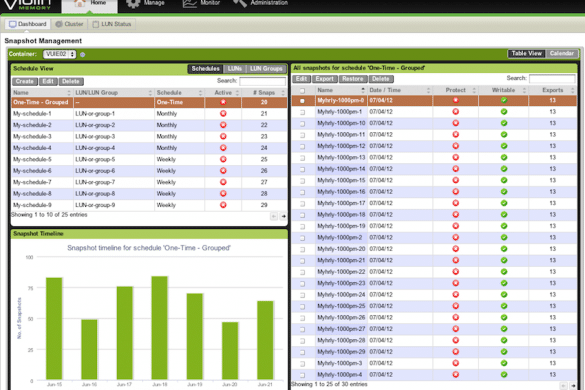This screenshot has width=585, height=390.
Task: Click red Active icon for My-schedule-3
Action: point(223,137)
